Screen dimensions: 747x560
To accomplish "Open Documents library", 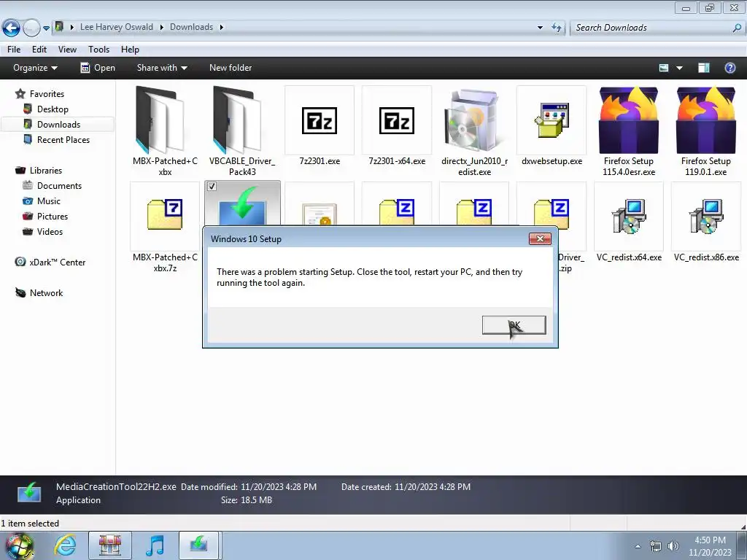I will (x=59, y=185).
